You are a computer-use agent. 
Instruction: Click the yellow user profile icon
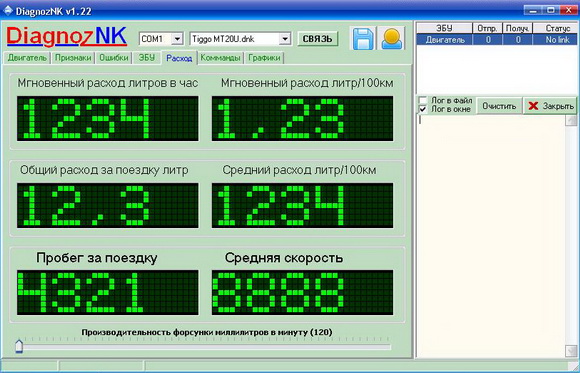point(391,38)
